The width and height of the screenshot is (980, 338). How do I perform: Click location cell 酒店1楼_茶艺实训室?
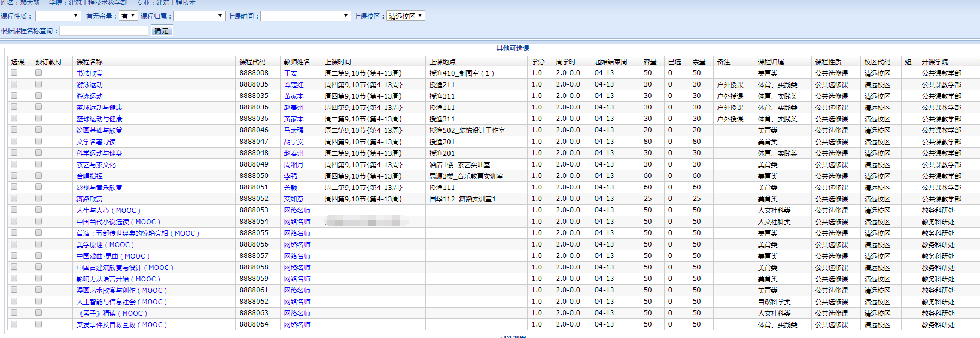click(x=460, y=165)
